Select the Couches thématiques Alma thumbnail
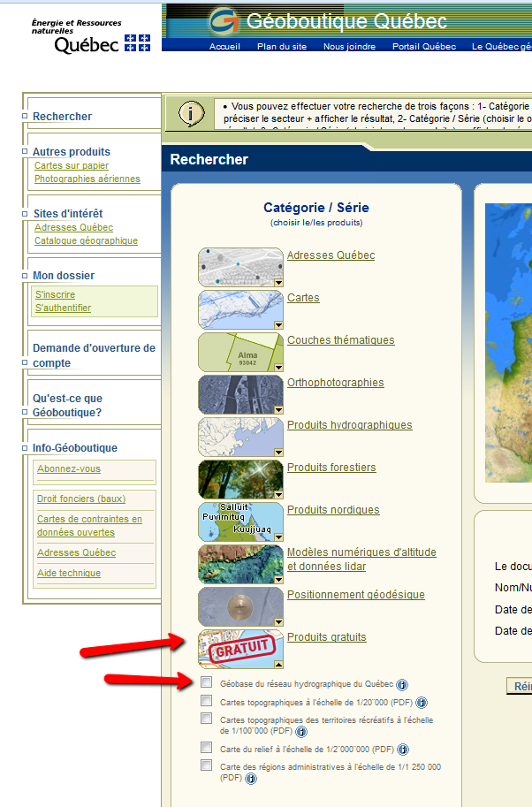The width and height of the screenshot is (532, 807). (x=240, y=352)
